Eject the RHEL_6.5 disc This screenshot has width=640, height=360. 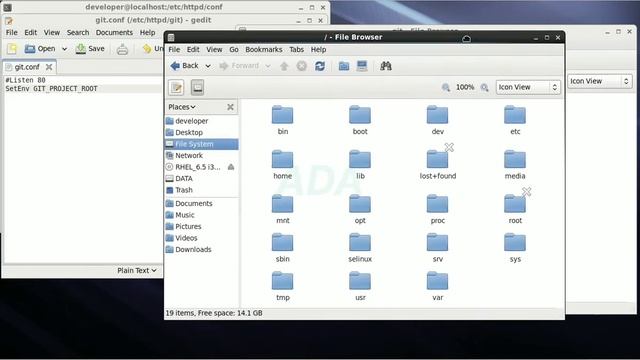231,167
